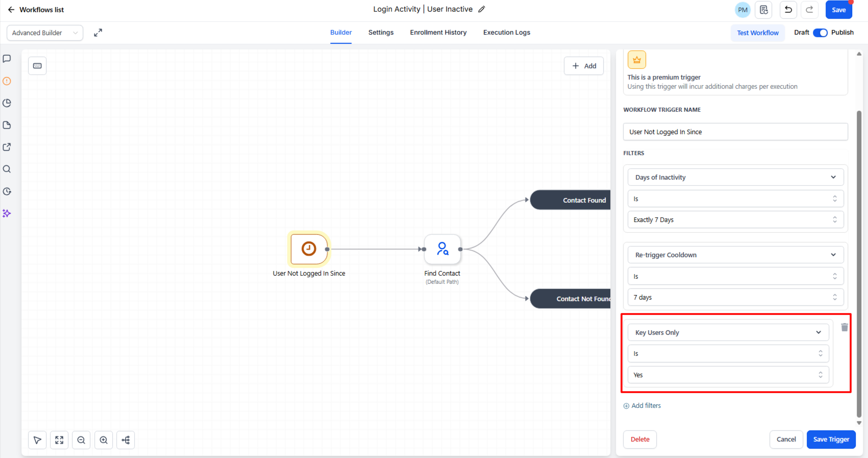Open Key Users Only filter dropdown
The height and width of the screenshot is (458, 868).
pos(728,332)
